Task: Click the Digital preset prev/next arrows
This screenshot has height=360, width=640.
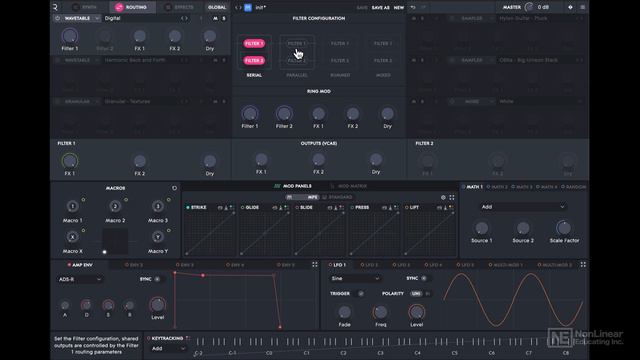Action: (x=184, y=18)
